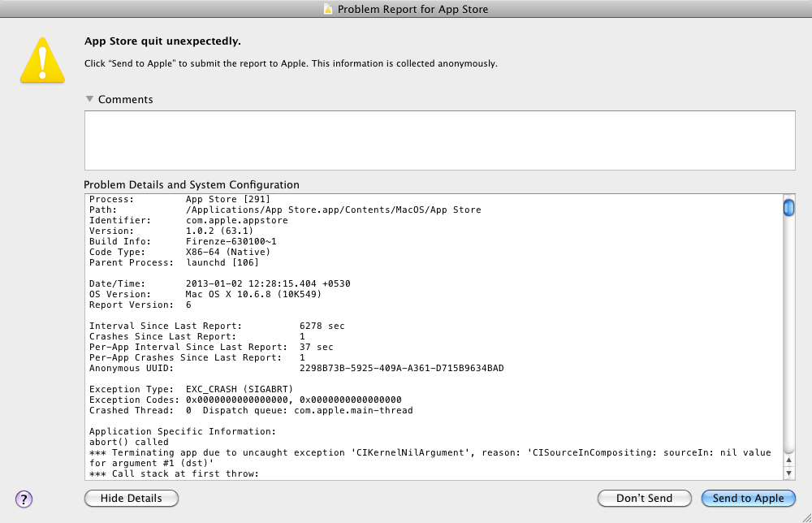Click the Hide Details button
The image size is (812, 523).
pos(132,498)
